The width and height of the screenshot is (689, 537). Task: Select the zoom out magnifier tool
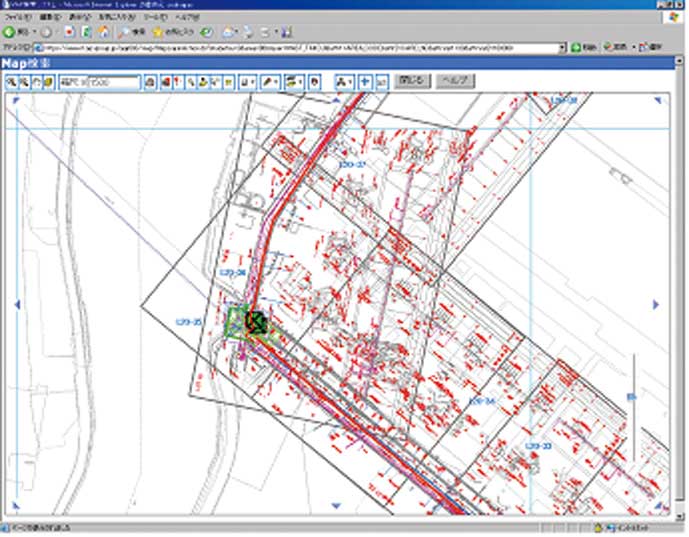[x=23, y=82]
